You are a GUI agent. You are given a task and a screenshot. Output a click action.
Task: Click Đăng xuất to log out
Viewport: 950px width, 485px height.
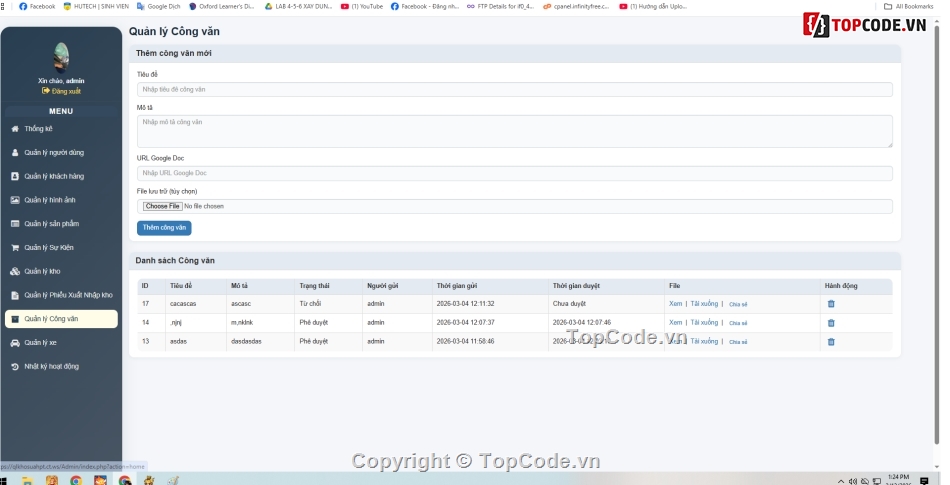[62, 91]
